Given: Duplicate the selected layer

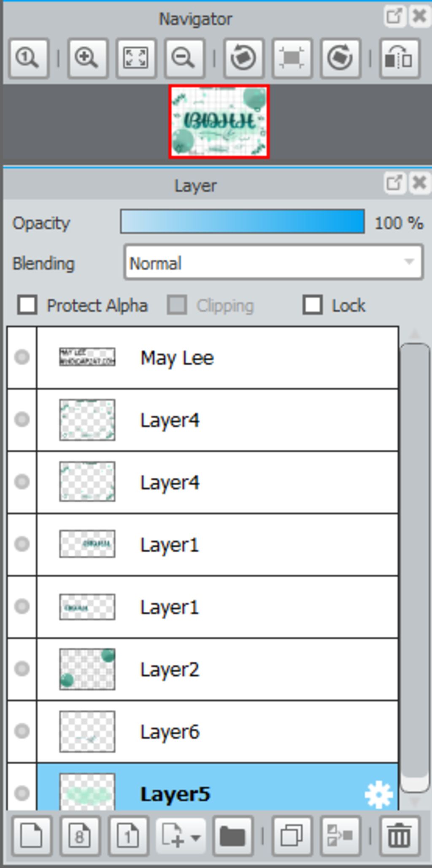Looking at the screenshot, I should coord(292,836).
